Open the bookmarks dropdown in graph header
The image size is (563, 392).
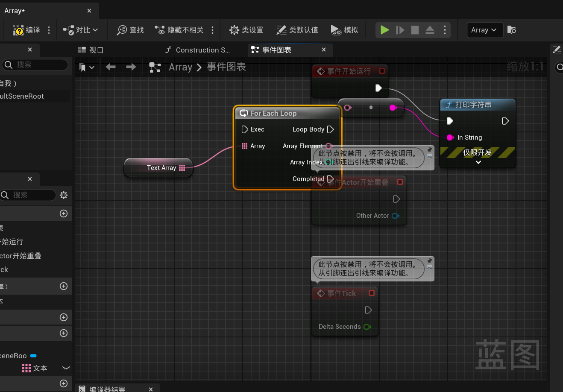tap(87, 67)
